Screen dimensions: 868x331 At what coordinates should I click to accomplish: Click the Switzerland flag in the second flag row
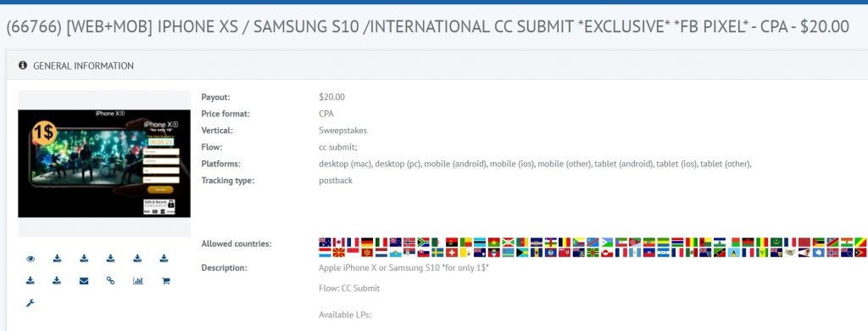pyautogui.click(x=453, y=253)
